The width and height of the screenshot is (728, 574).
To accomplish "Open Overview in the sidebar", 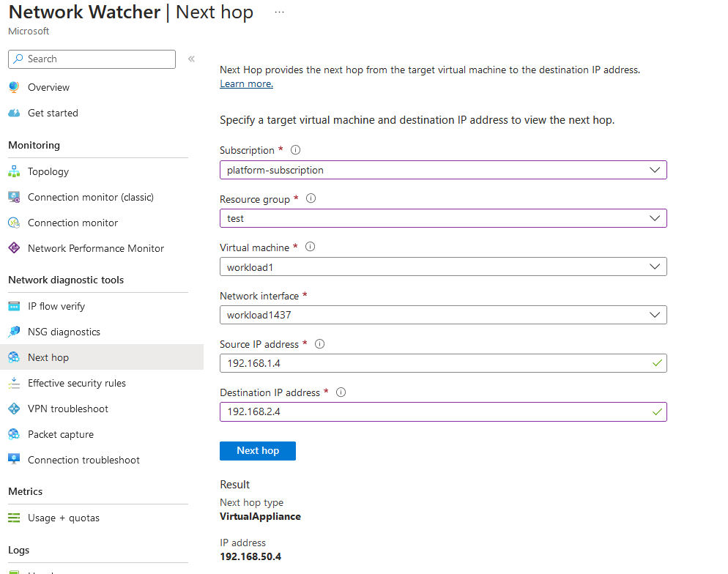I will 48,87.
